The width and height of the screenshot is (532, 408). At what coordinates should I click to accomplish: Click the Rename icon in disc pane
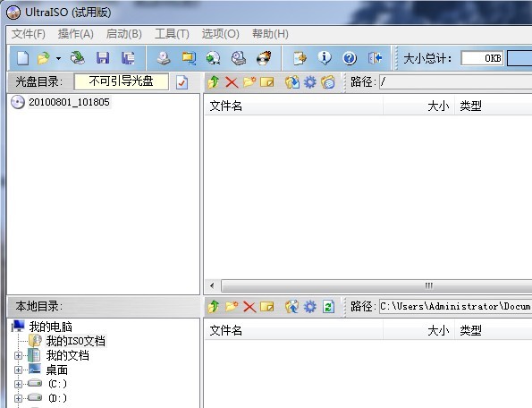pos(267,82)
